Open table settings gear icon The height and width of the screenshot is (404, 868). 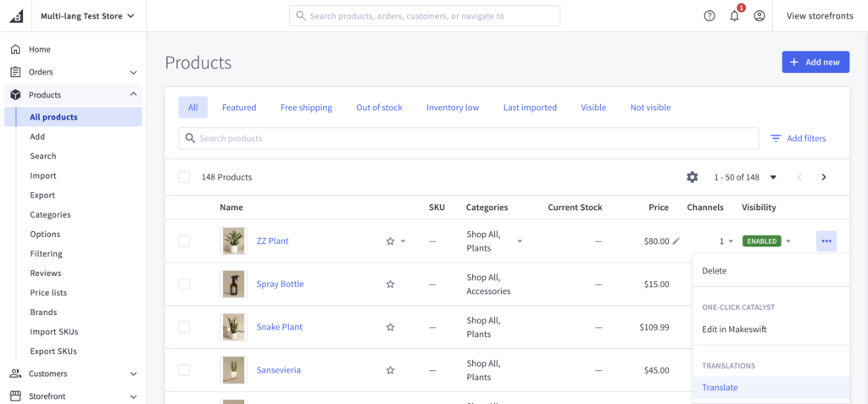pyautogui.click(x=692, y=177)
